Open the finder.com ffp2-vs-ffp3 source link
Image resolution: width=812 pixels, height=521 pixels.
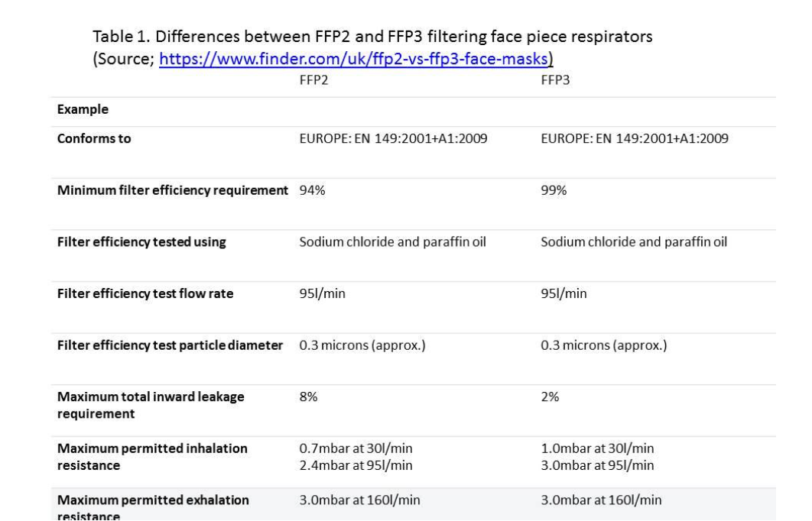(x=353, y=59)
